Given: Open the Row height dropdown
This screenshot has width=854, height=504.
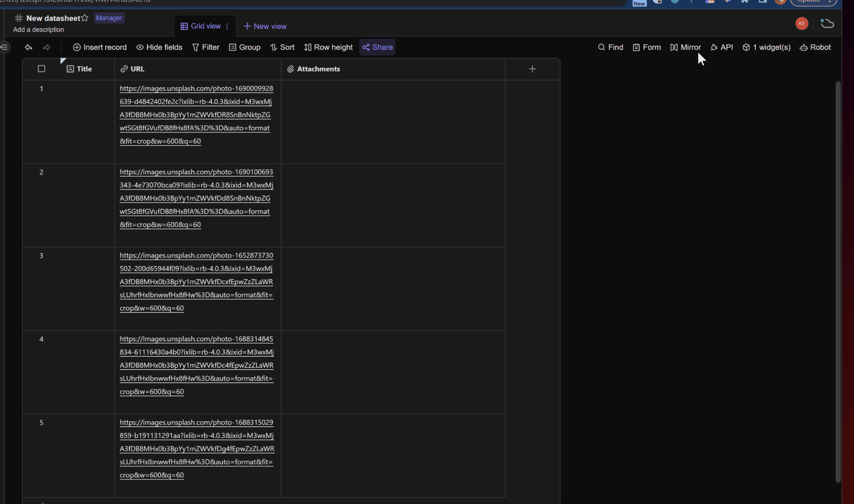Looking at the screenshot, I should click(x=328, y=47).
